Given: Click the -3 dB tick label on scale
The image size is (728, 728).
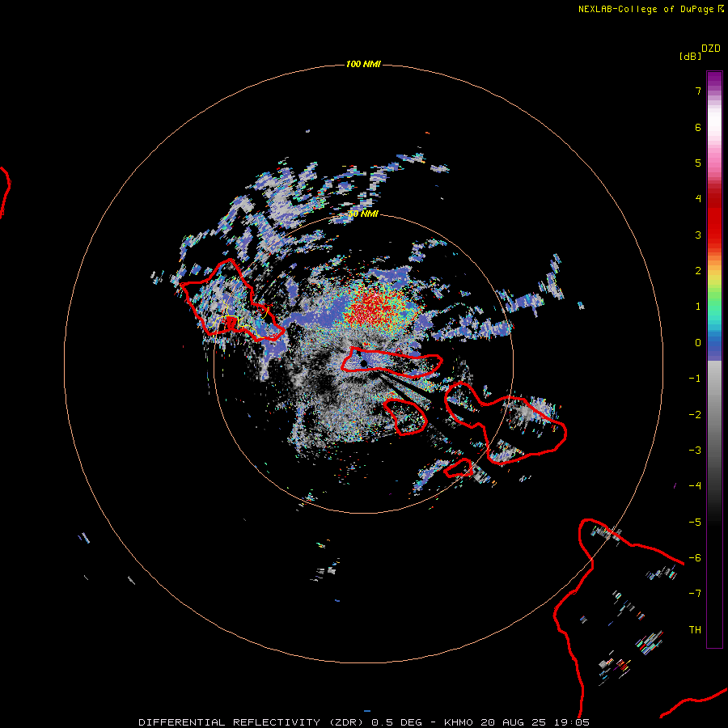Looking at the screenshot, I should click(695, 451).
